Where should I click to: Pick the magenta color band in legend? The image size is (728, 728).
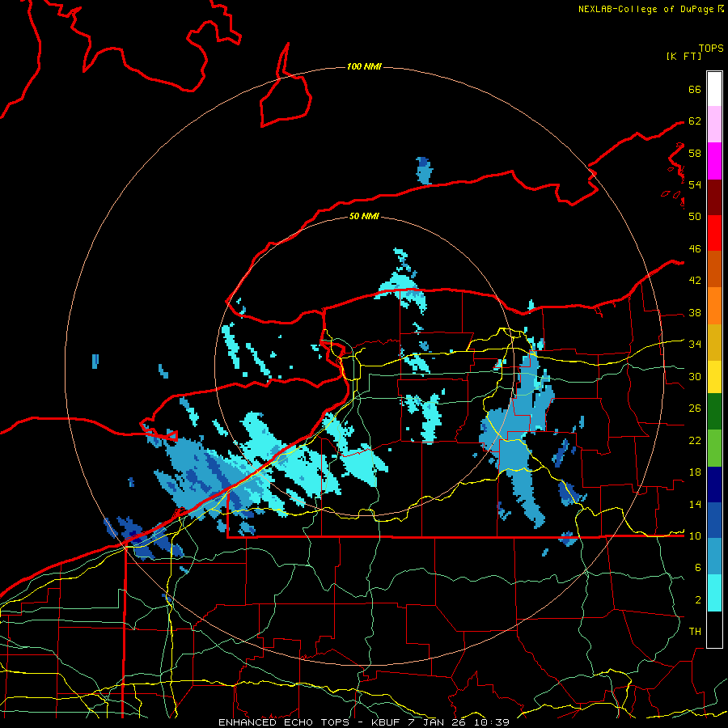(x=714, y=161)
